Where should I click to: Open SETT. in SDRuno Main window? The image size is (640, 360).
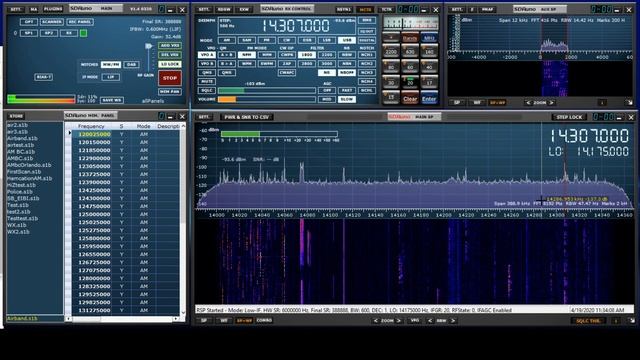click(x=16, y=9)
